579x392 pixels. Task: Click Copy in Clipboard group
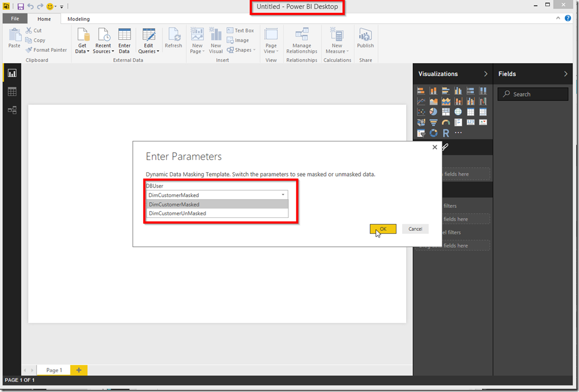[35, 40]
